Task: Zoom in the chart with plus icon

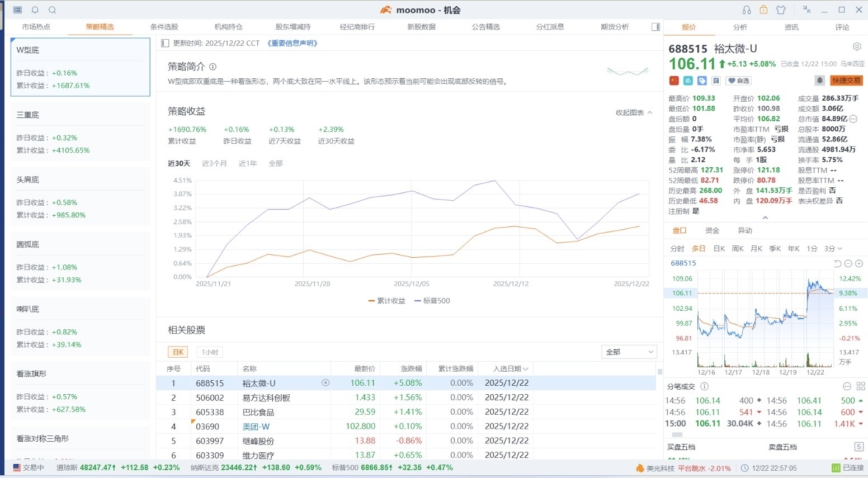Action: (859, 263)
